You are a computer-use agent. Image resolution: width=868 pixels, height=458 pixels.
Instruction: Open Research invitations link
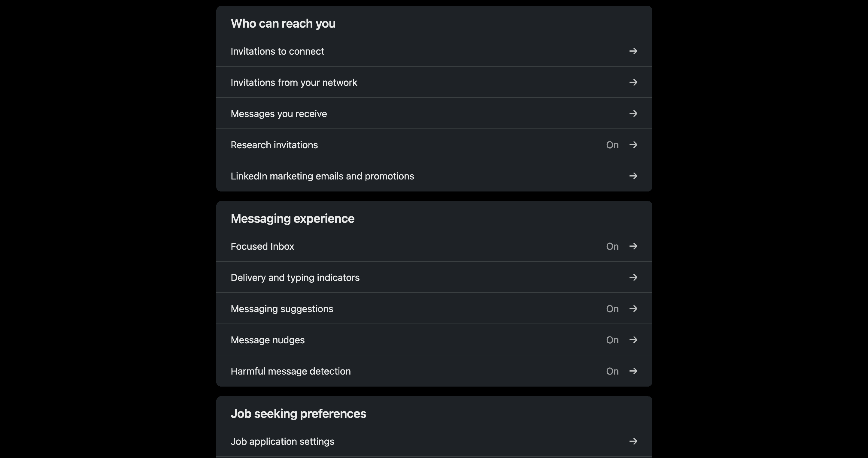coord(274,145)
